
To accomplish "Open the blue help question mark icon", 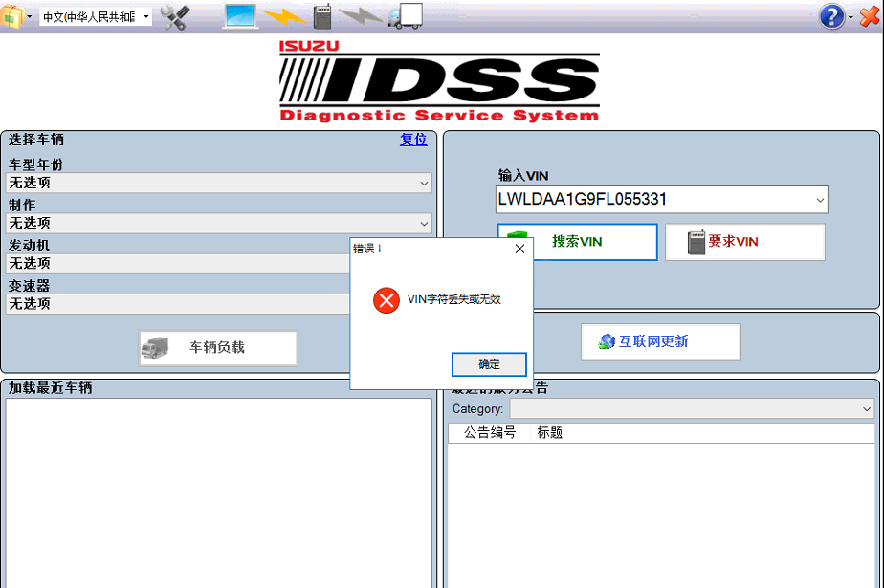I will click(x=831, y=16).
